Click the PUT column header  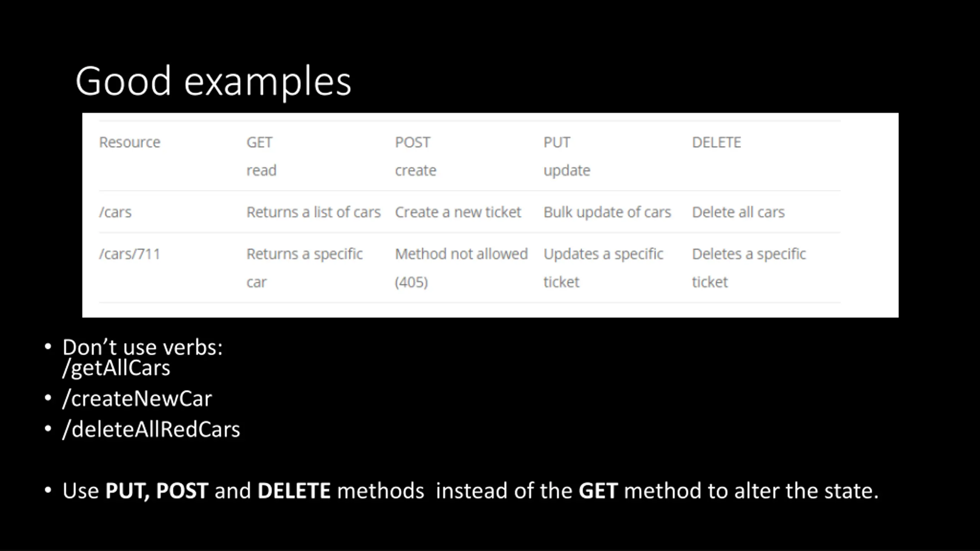point(557,142)
